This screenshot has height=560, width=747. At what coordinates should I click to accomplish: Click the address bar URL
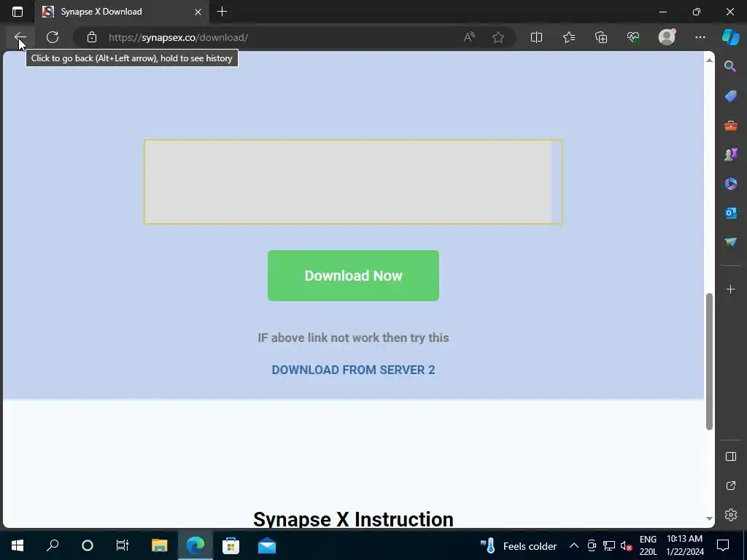pos(178,37)
